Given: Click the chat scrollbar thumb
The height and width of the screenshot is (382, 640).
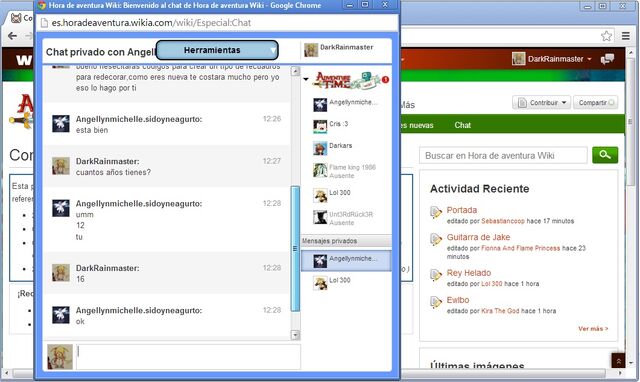Looking at the screenshot, I should click(296, 249).
